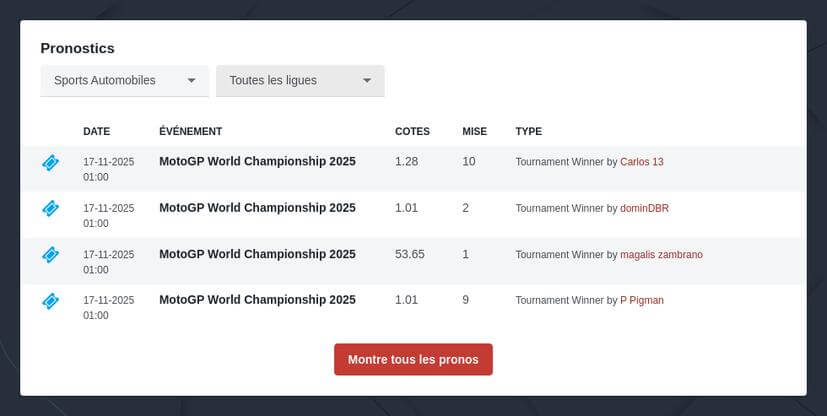Image resolution: width=827 pixels, height=416 pixels.
Task: Click the Événement column header
Action: 190,131
